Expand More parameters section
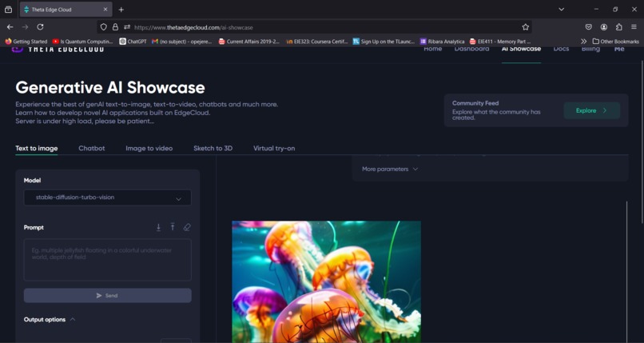The height and width of the screenshot is (343, 644). click(390, 170)
